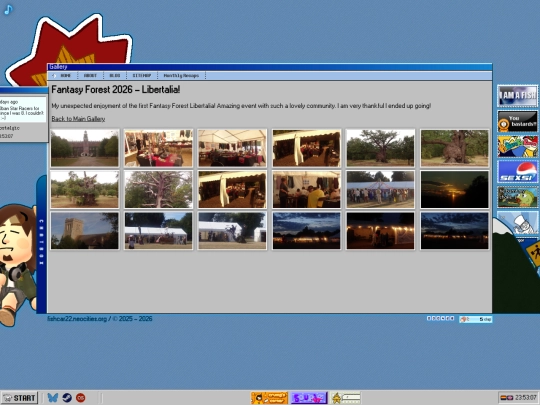Open the Monthly Recaps menu item

181,75
